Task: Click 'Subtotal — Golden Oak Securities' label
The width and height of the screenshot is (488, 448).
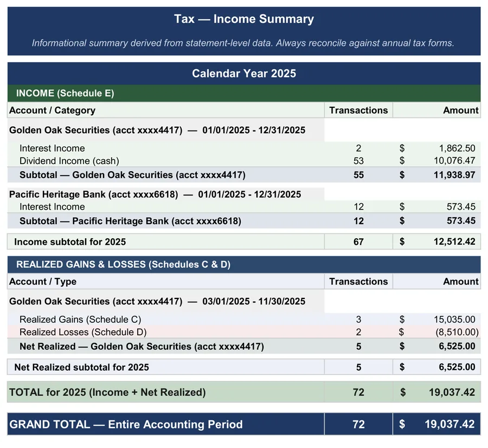Action: [x=132, y=175]
